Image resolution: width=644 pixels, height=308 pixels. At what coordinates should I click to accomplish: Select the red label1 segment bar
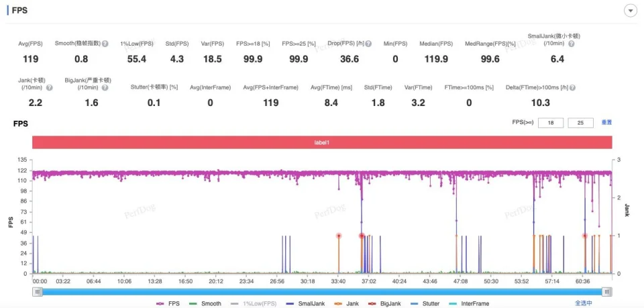click(x=322, y=142)
